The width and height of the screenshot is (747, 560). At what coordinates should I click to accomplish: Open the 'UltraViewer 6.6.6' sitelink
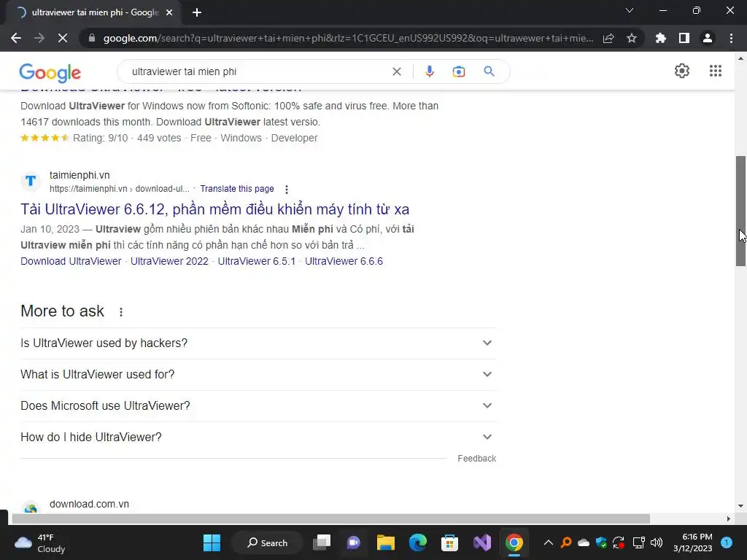pyautogui.click(x=344, y=262)
